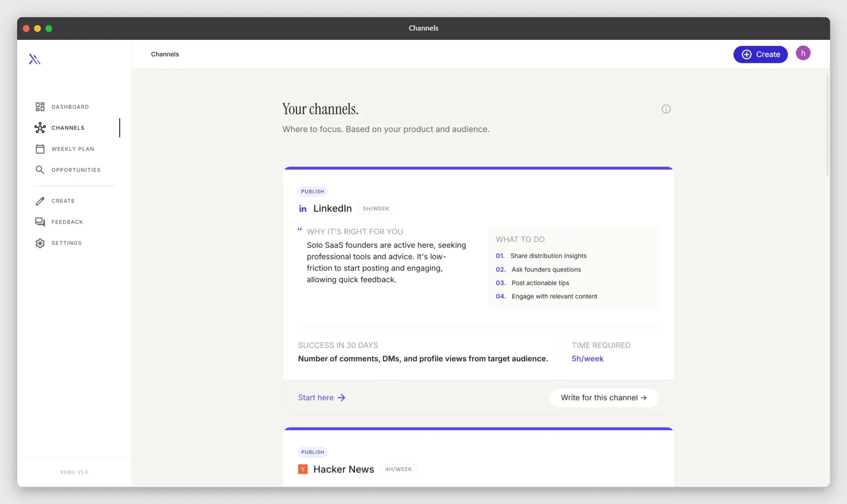Click the Channels network icon
This screenshot has width=847, height=504.
pos(40,128)
